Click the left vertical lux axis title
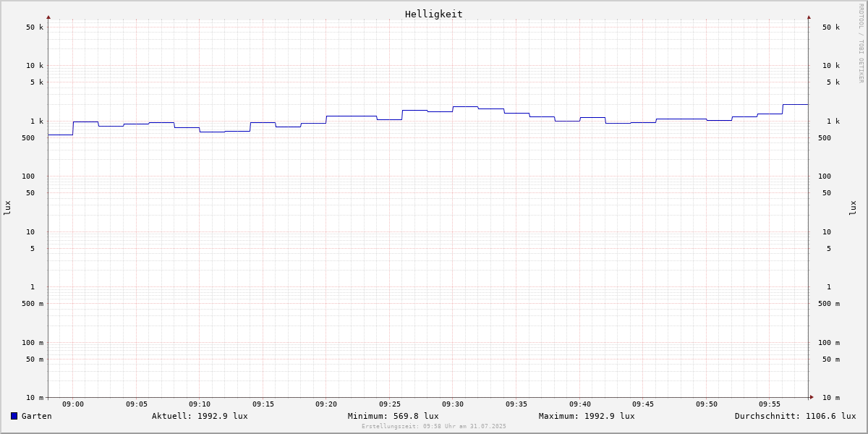Viewport: 868px width, 434px height. click(x=7, y=208)
